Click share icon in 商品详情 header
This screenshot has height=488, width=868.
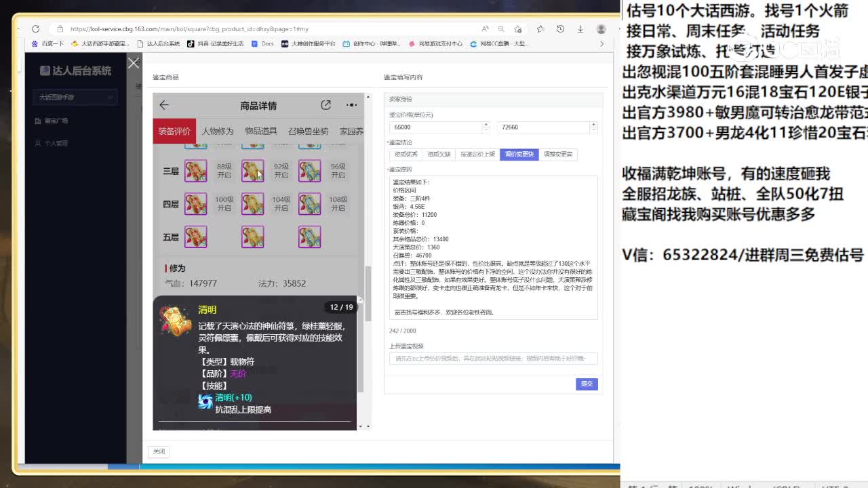click(x=326, y=105)
